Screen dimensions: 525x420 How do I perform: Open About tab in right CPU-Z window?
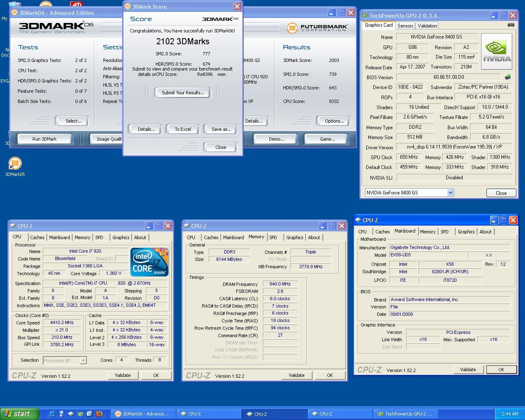coord(486,232)
